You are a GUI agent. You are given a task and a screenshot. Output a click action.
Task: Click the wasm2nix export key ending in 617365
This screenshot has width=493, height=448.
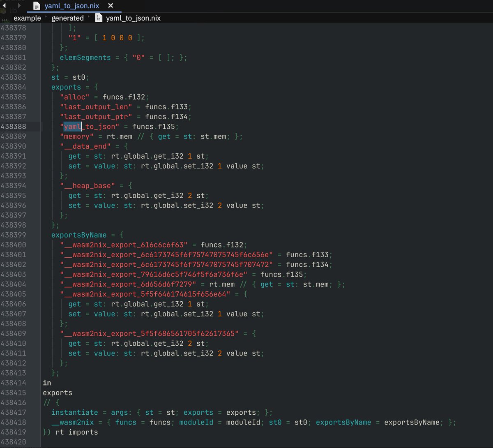(x=150, y=334)
